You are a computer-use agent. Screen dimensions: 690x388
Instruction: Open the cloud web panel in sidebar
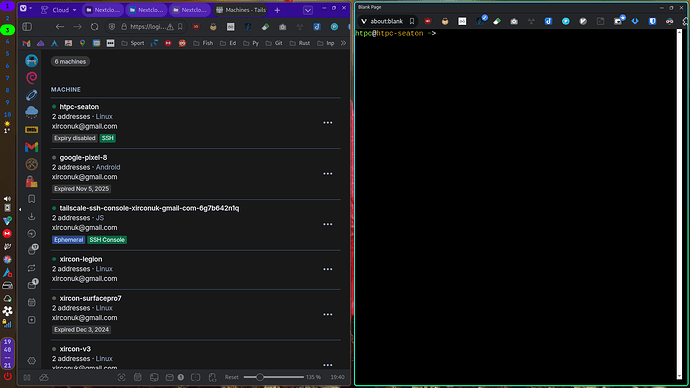[x=32, y=112]
